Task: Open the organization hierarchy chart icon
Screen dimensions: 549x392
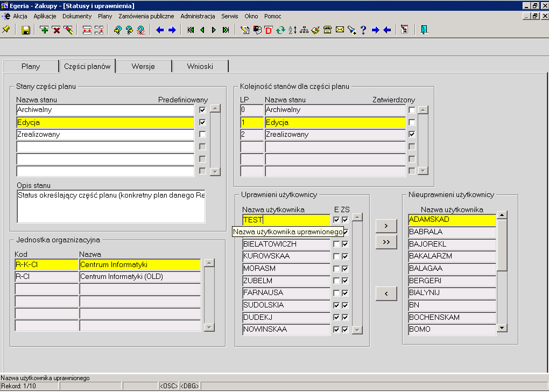Action: (304, 30)
